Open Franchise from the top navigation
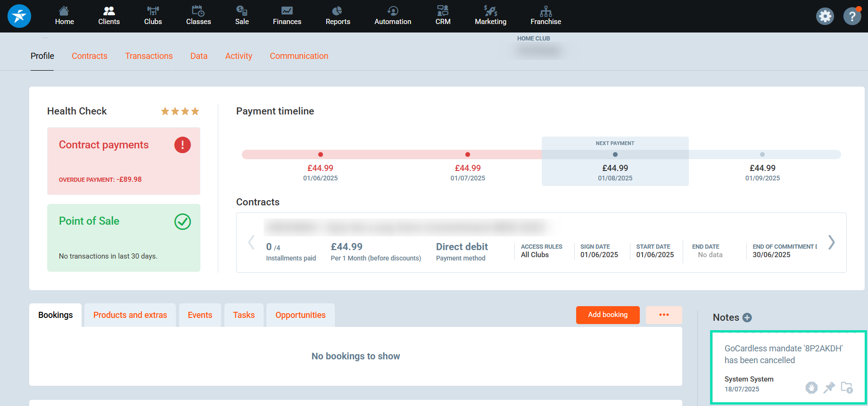868x406 pixels. click(546, 16)
